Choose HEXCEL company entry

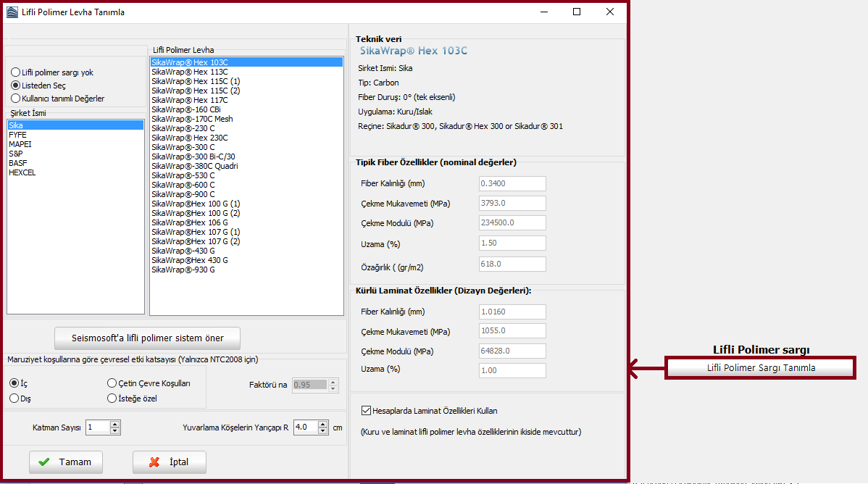point(22,172)
